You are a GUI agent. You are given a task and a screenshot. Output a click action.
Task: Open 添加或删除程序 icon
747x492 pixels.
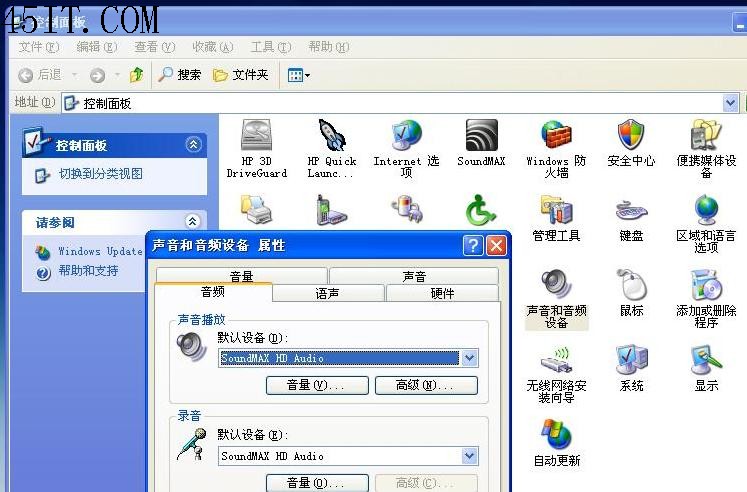coord(706,284)
